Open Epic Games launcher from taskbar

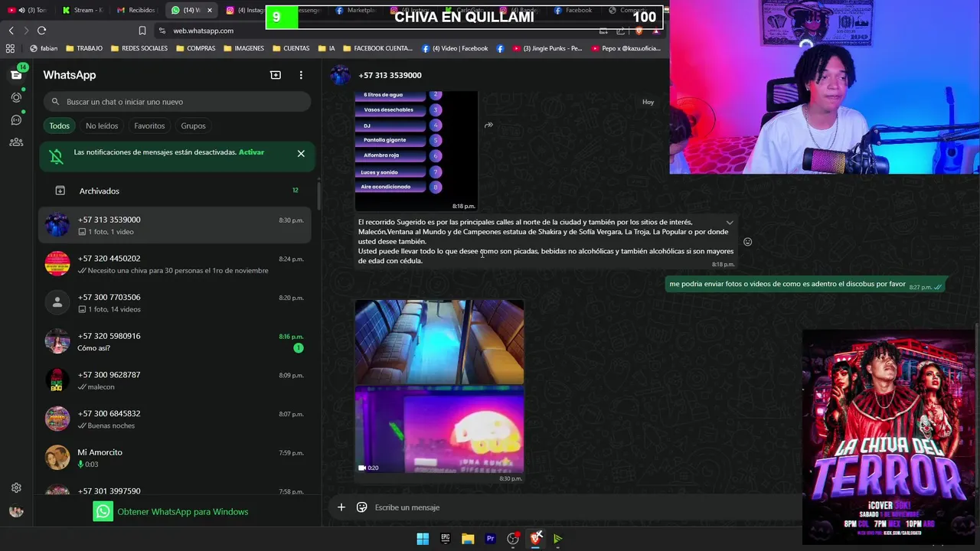click(x=445, y=539)
